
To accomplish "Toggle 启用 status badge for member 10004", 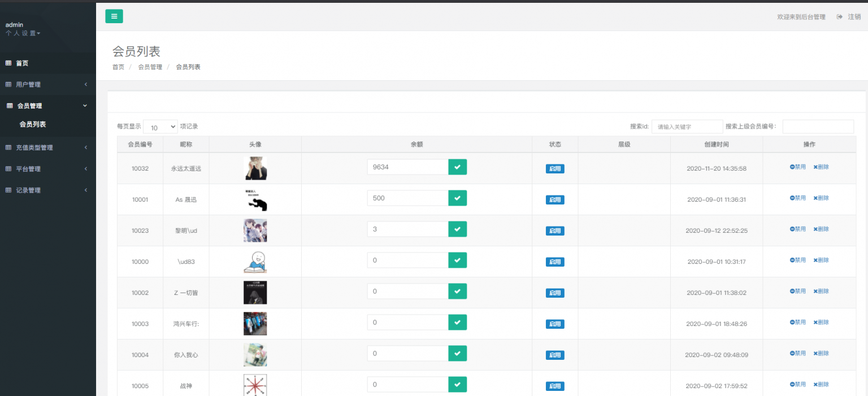I will 554,355.
